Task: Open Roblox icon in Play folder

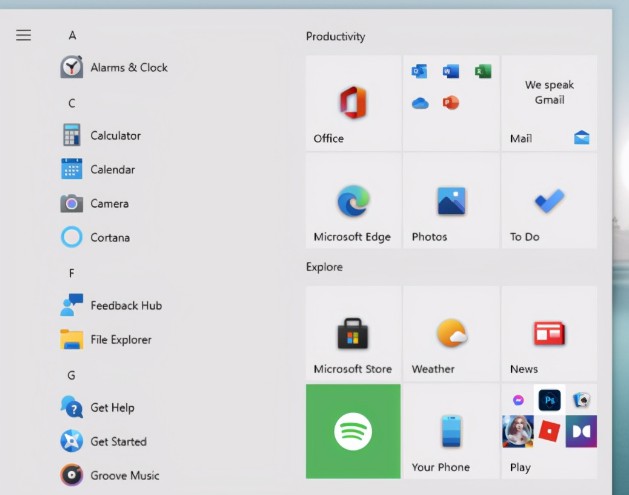Action: pyautogui.click(x=550, y=432)
